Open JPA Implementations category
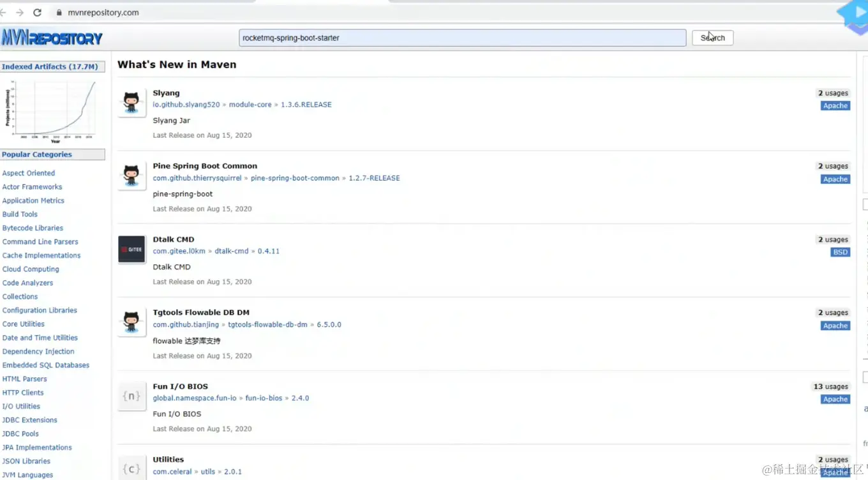Viewport: 868px width, 480px height. click(x=37, y=447)
